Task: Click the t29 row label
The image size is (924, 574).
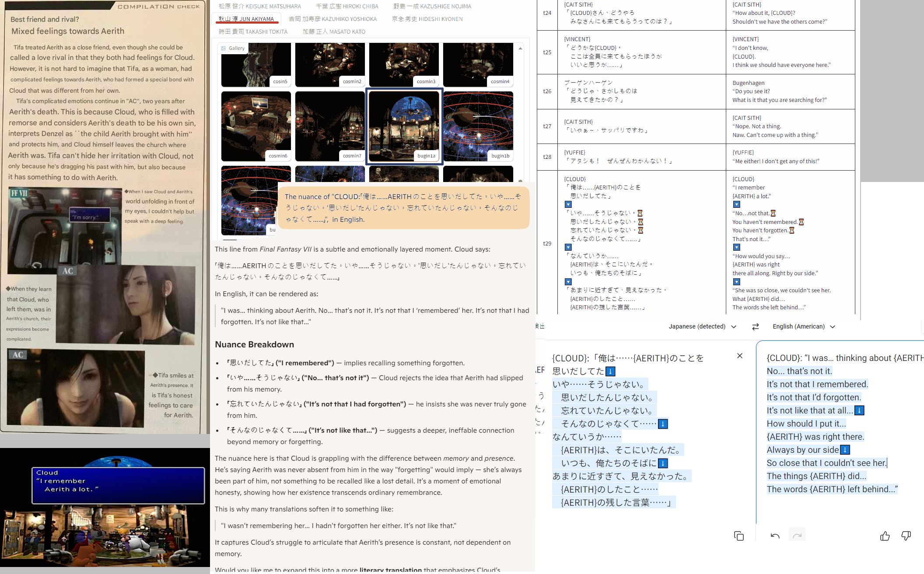Action: 547,243
